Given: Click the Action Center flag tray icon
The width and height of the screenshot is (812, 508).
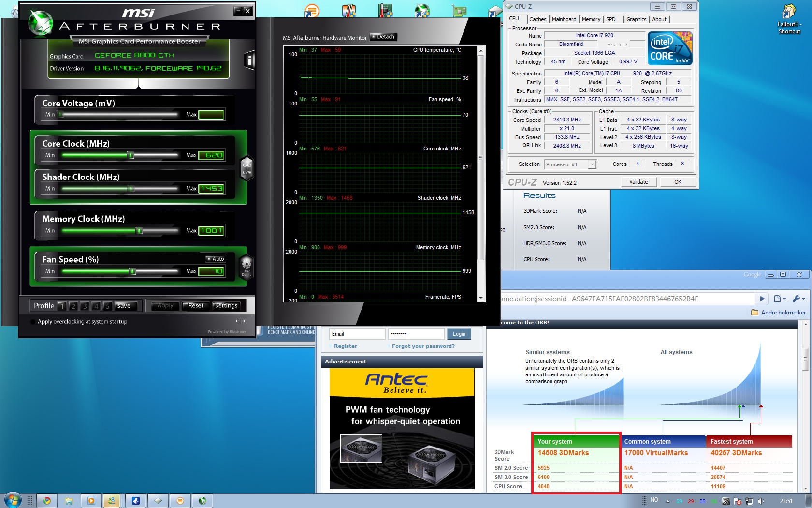Looking at the screenshot, I should tap(738, 501).
